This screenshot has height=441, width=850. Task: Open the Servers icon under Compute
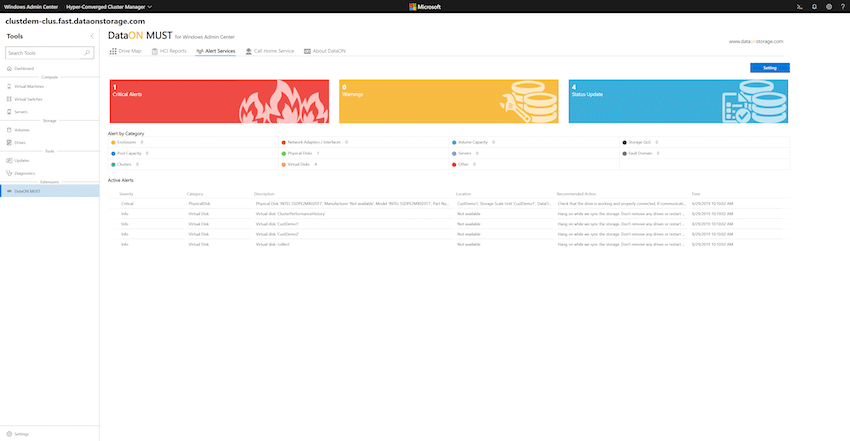point(9,112)
